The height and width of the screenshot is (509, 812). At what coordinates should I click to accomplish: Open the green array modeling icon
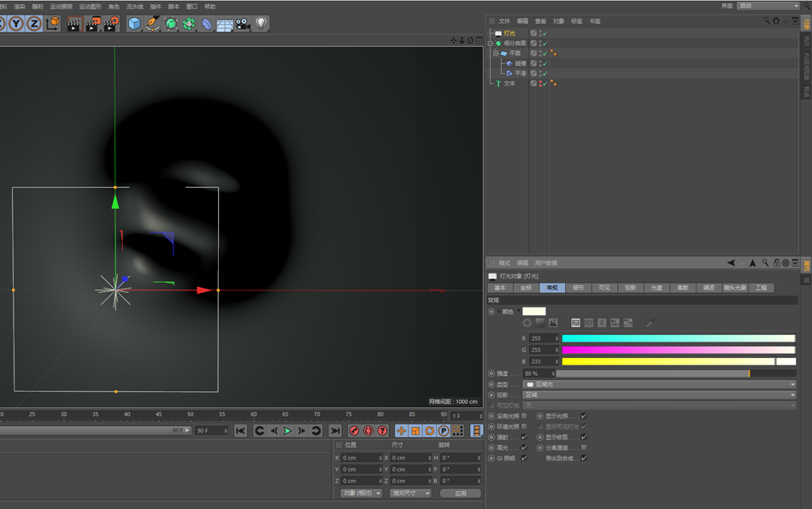[x=189, y=24]
